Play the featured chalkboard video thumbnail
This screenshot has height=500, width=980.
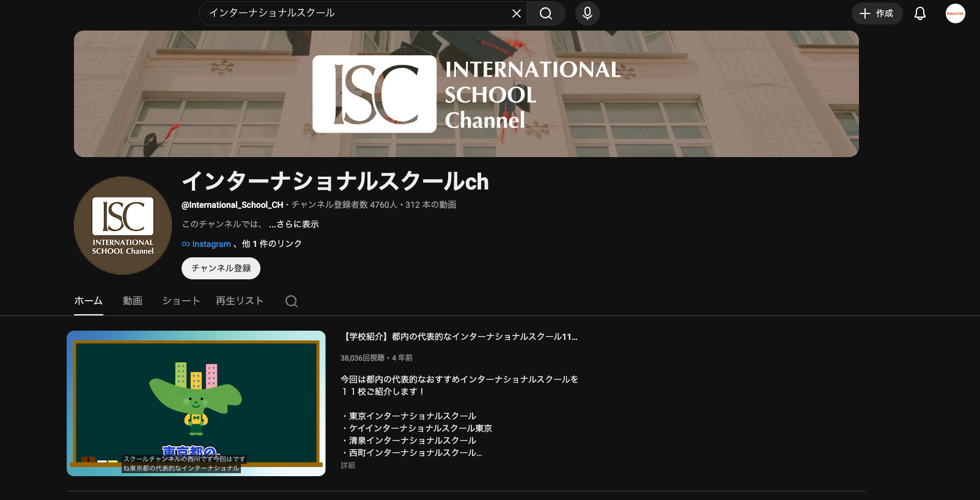196,403
